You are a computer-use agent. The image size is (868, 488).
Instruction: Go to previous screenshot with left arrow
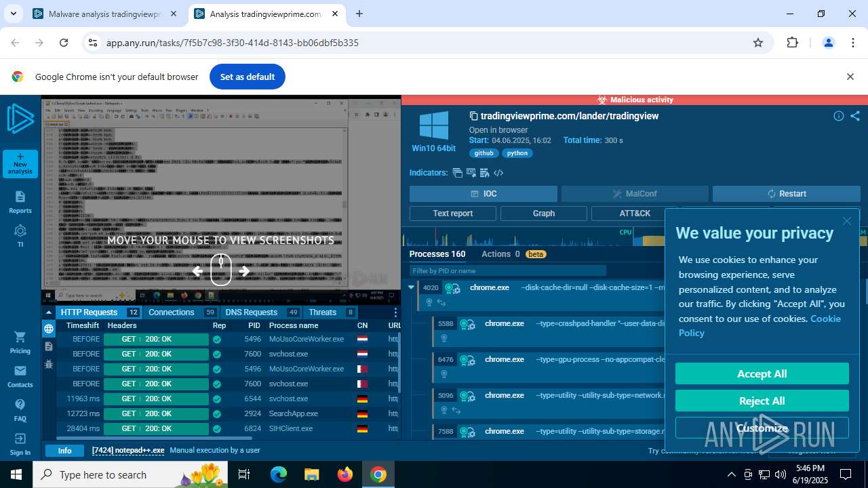point(197,271)
